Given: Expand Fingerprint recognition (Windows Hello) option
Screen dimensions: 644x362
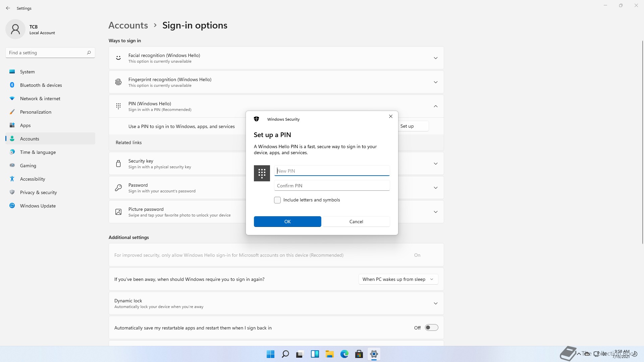Looking at the screenshot, I should pos(435,82).
